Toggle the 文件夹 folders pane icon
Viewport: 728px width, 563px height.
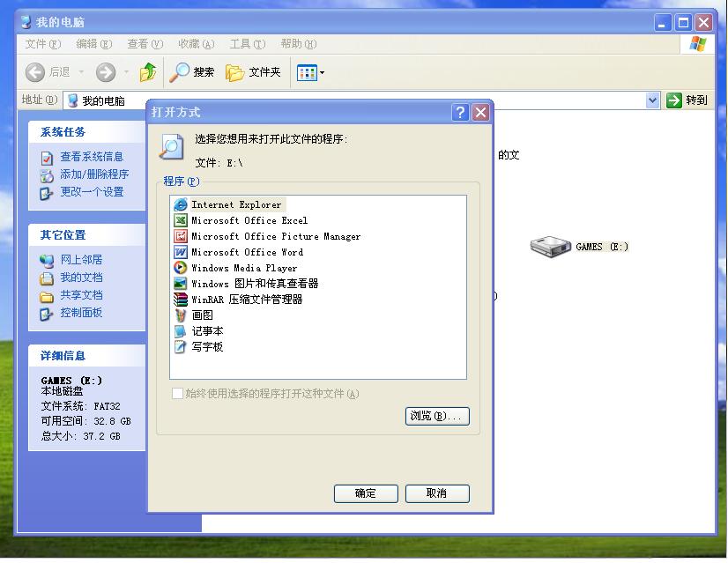point(235,72)
